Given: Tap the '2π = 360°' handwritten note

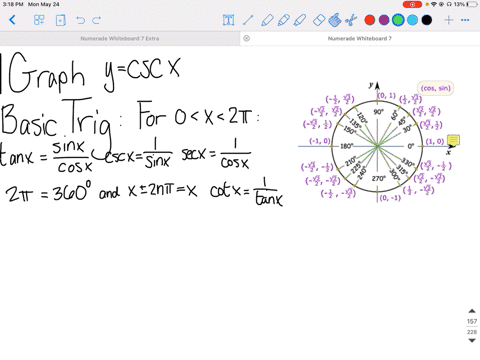Looking at the screenshot, I should tap(48, 192).
